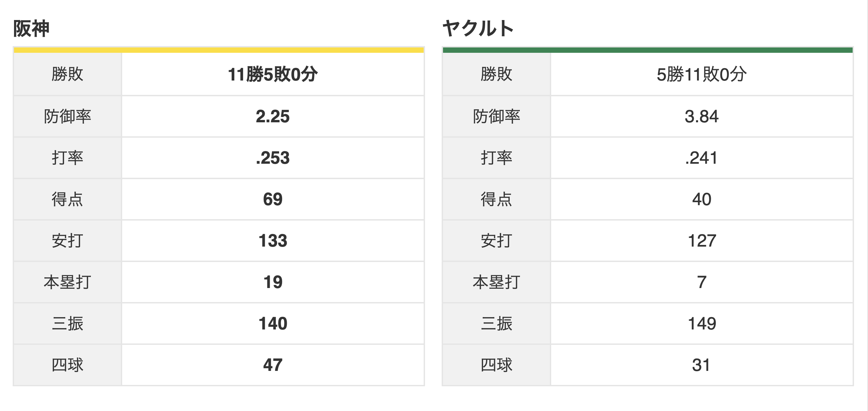868x411 pixels.
Task: Select Yakult's 本塁打 value 7
Action: [701, 282]
